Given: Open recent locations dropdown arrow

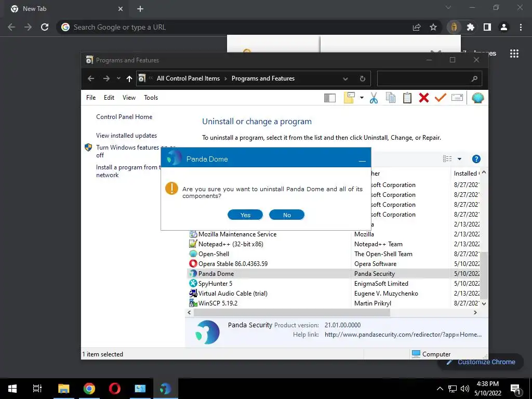Looking at the screenshot, I should tap(118, 78).
